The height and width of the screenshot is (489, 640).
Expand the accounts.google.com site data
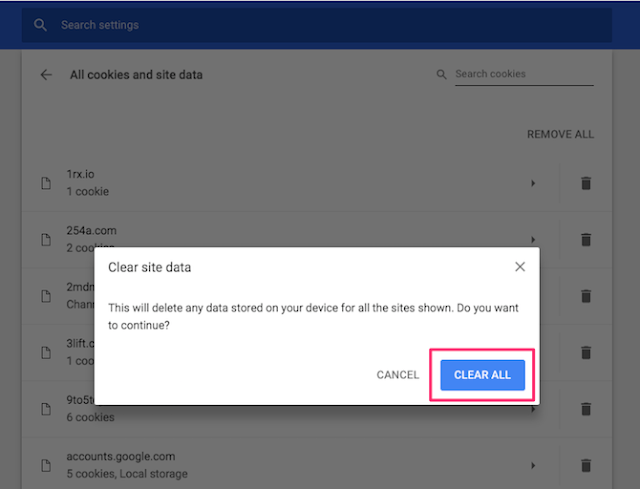click(533, 465)
